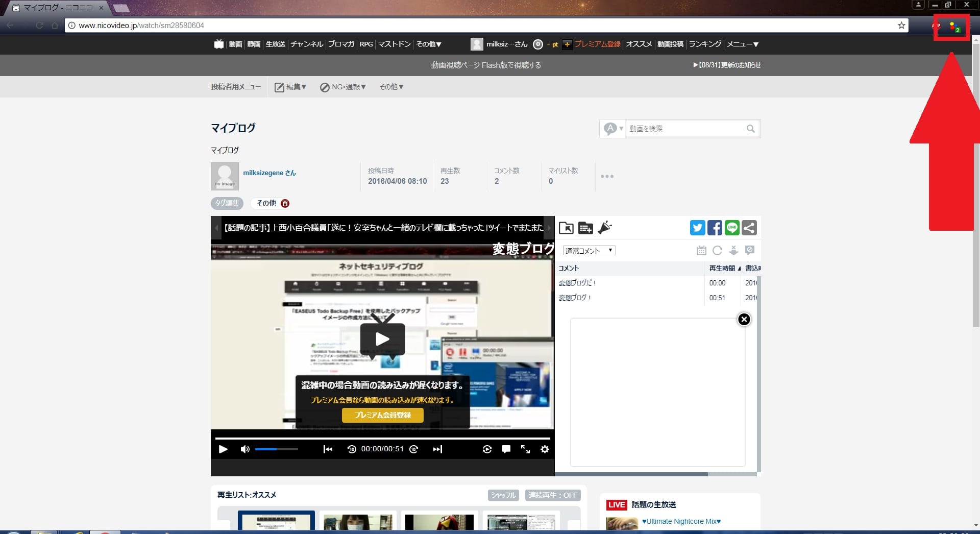This screenshot has width=980, height=534.
Task: Open the comment calendar icon
Action: click(701, 250)
